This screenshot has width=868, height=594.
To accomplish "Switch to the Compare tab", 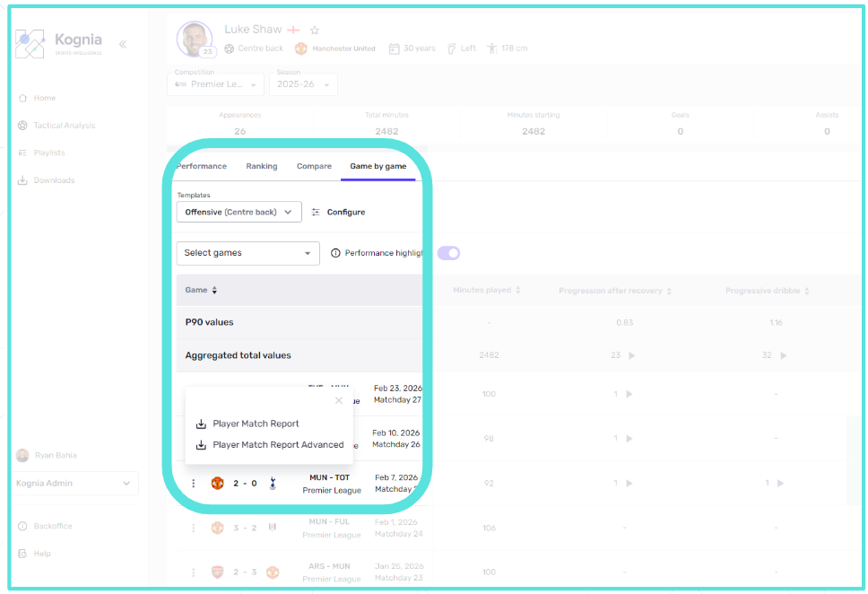I will pyautogui.click(x=314, y=166).
